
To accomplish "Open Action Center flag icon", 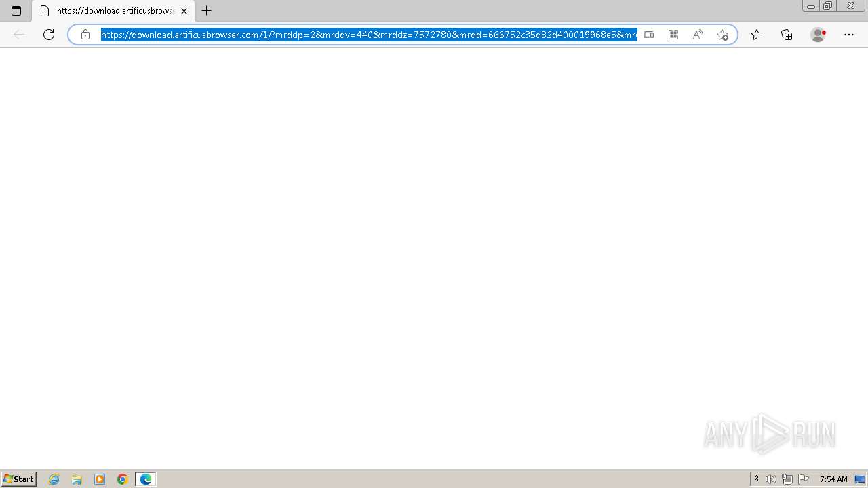I will click(804, 479).
